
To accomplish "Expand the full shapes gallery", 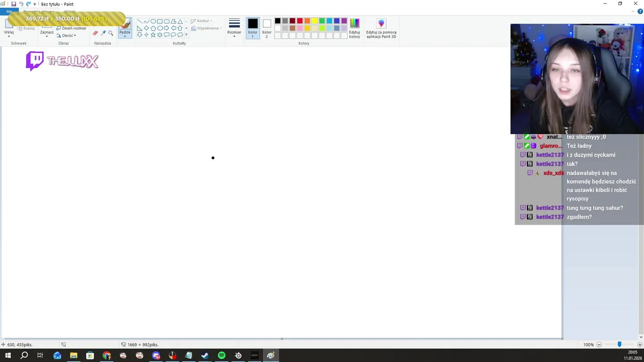I will click(186, 35).
